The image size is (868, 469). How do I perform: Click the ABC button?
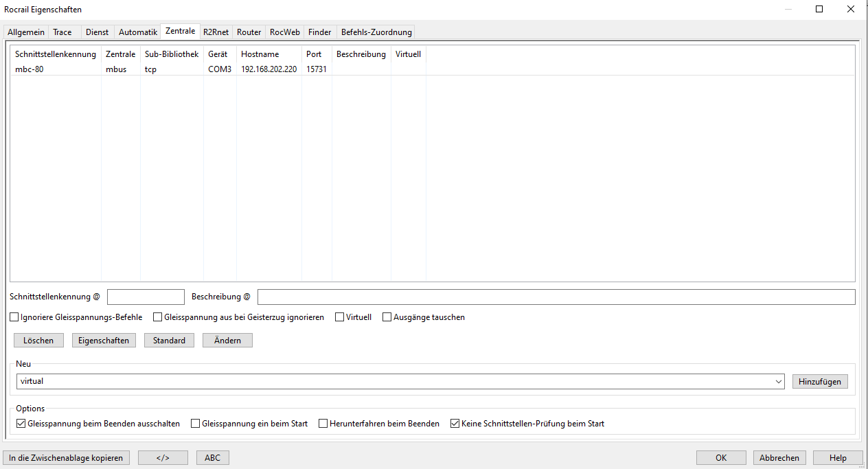pos(213,457)
